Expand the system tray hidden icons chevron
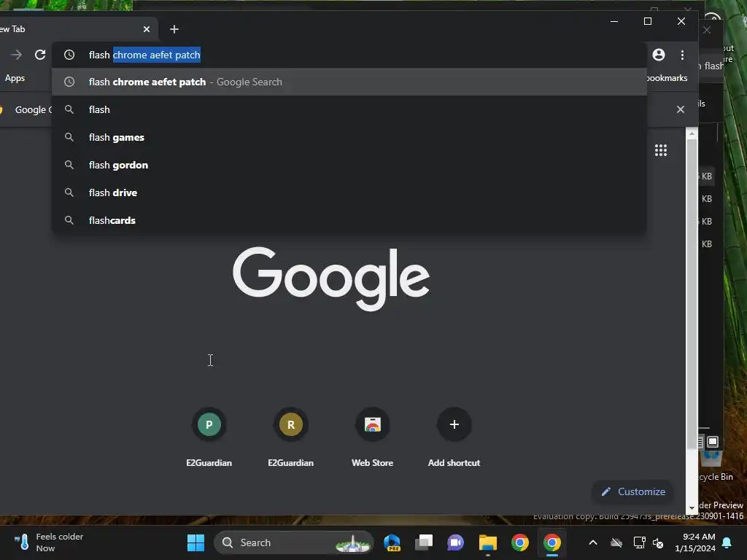This screenshot has height=560, width=747. click(x=593, y=542)
